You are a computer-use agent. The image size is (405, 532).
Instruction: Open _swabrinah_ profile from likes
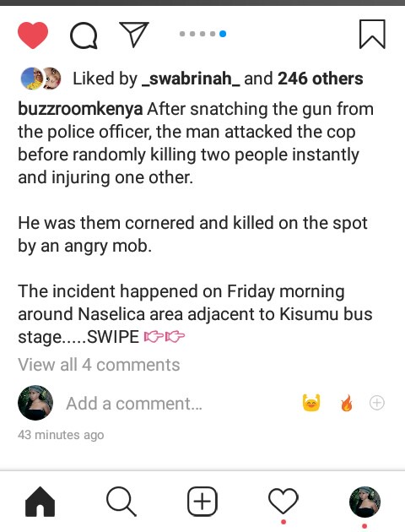coord(191,79)
